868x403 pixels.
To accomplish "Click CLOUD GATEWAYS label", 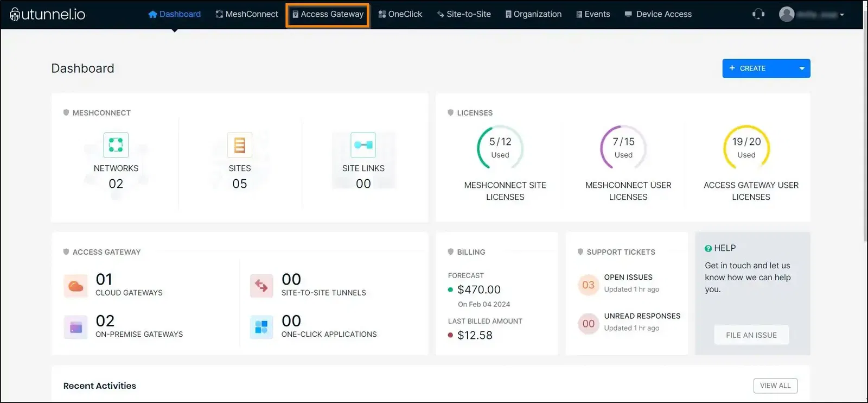I will pyautogui.click(x=129, y=293).
